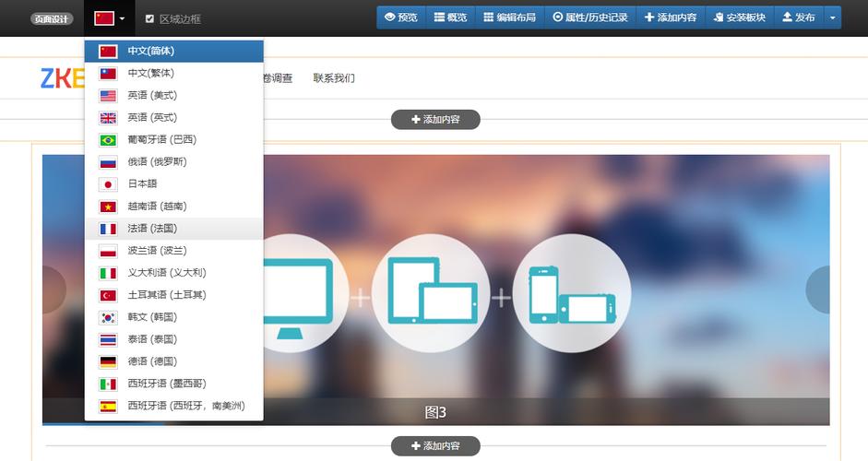Viewport: 868px width, 461px height.
Task: Click the Russia flag icon in list
Action: click(108, 162)
